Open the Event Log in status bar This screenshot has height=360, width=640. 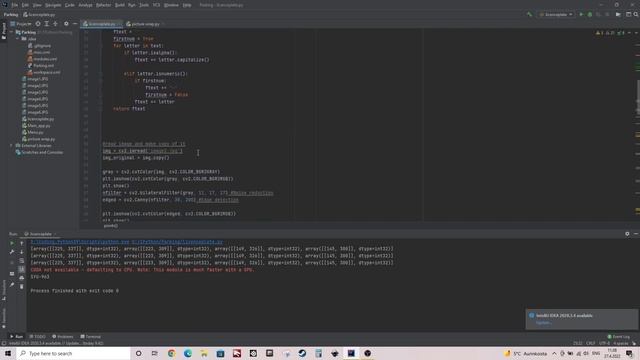pyautogui.click(x=619, y=337)
